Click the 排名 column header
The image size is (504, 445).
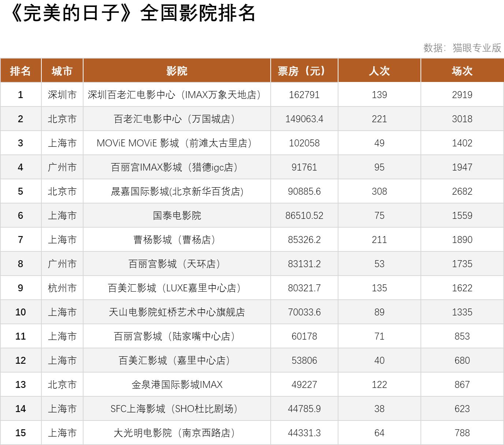21,71
